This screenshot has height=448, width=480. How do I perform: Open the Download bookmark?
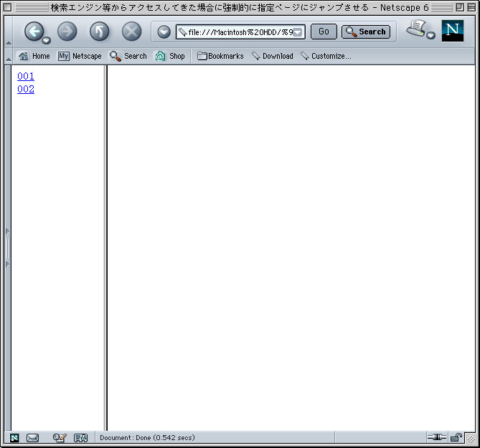click(273, 56)
